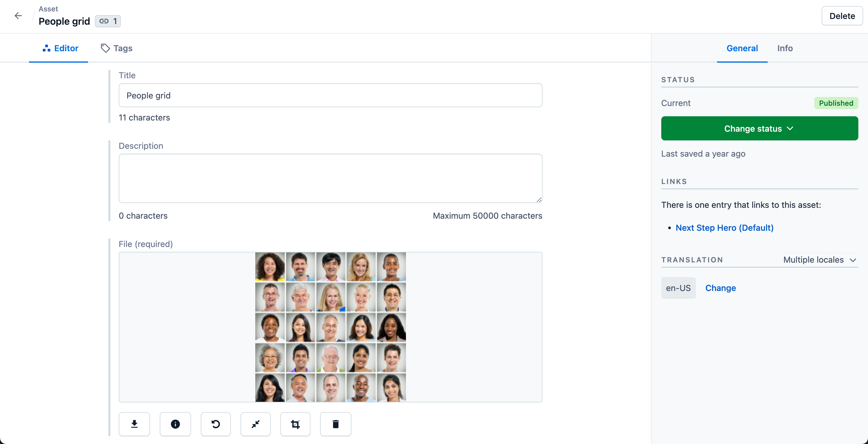The image size is (868, 444).
Task: Expand the Multiple locales translation dropdown
Action: [x=821, y=259]
